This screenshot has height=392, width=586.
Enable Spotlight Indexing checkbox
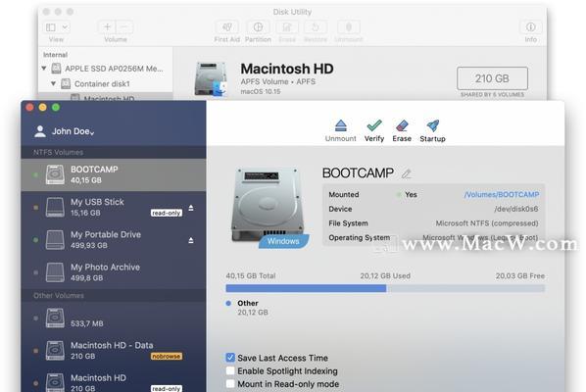pyautogui.click(x=230, y=370)
